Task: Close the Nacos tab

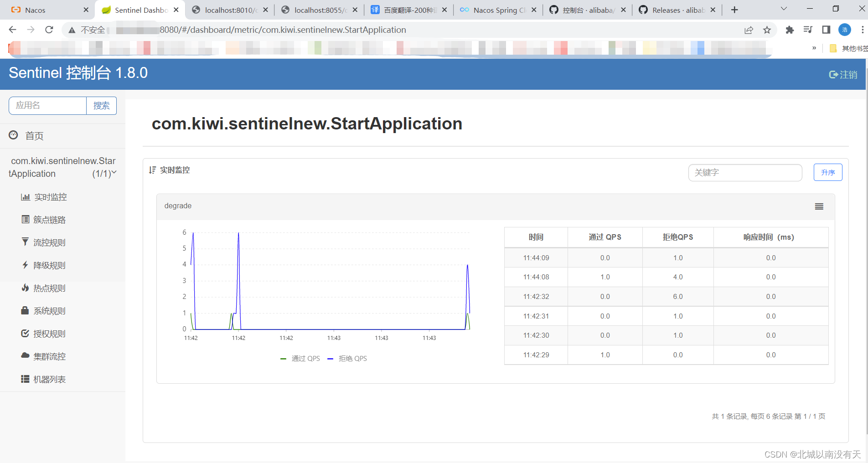Action: [x=86, y=10]
